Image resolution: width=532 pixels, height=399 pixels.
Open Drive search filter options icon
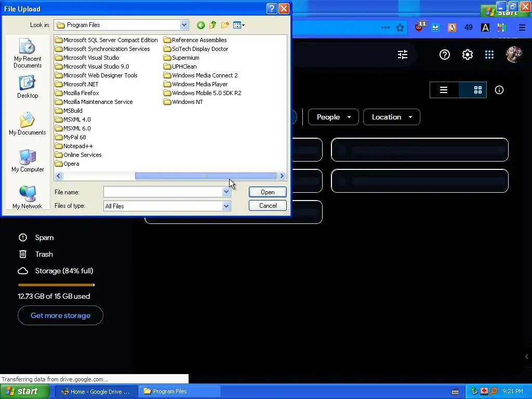403,55
